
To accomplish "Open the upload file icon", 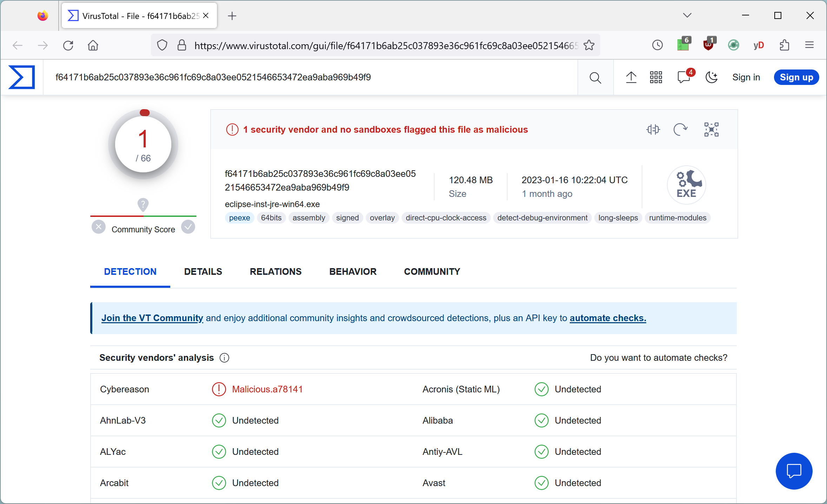I will 631,77.
